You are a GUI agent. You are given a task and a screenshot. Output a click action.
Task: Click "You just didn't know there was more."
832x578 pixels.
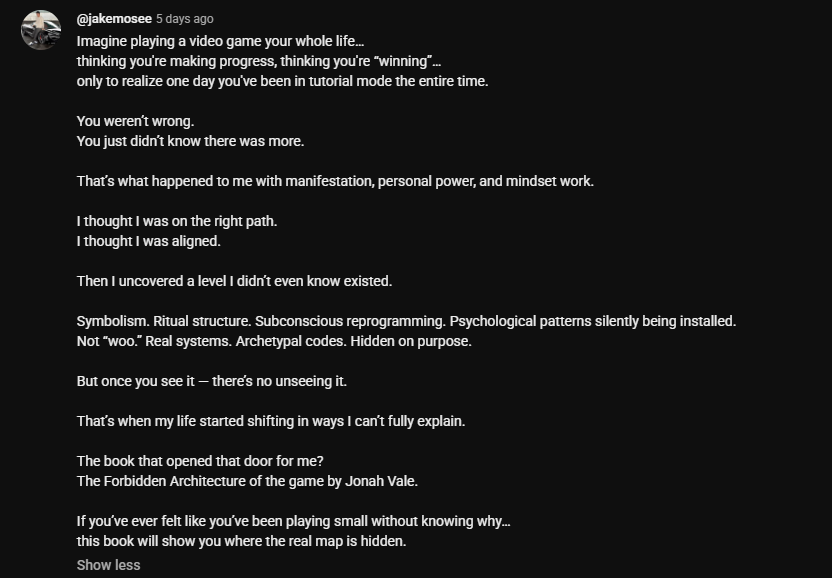tap(190, 141)
